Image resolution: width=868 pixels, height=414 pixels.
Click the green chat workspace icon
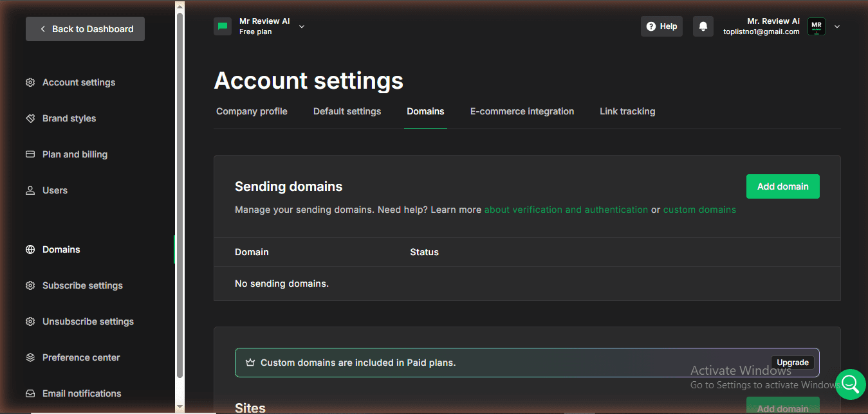pos(223,26)
